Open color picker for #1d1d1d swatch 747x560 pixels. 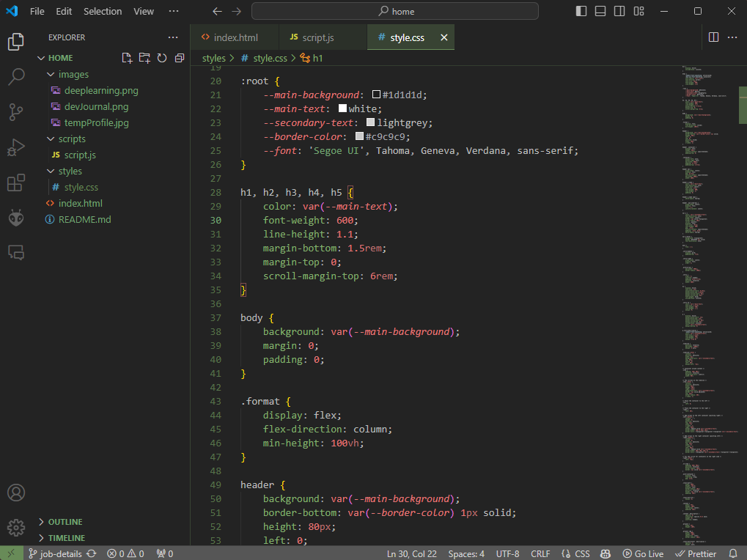point(376,95)
